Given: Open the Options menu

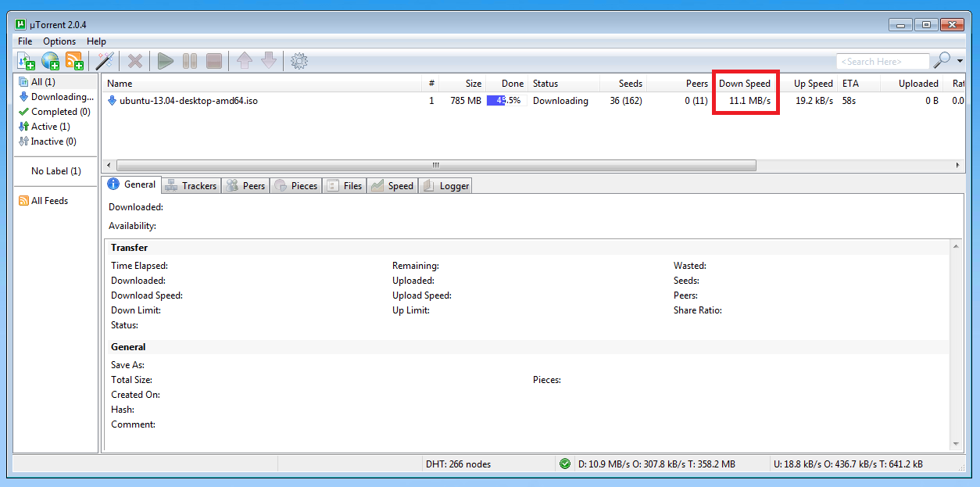Looking at the screenshot, I should (x=59, y=41).
